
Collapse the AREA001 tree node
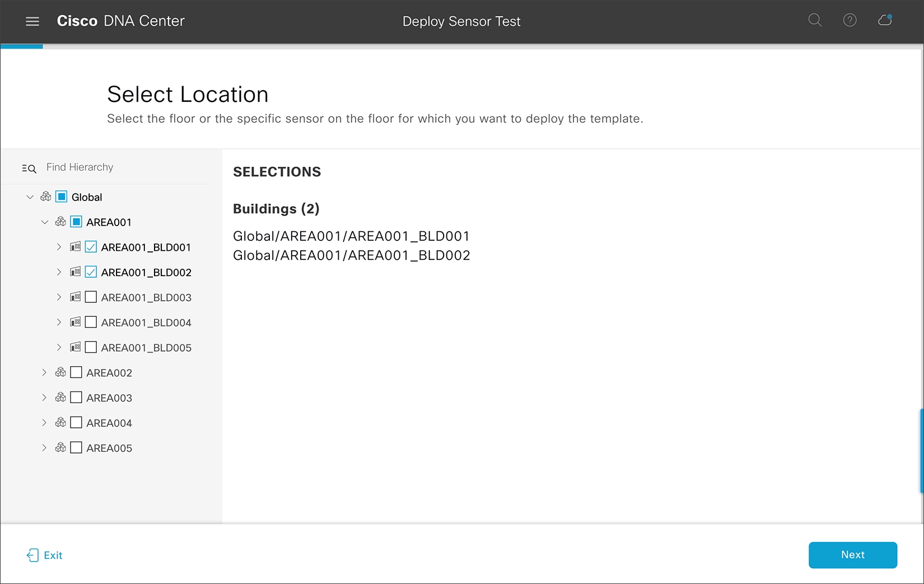45,222
